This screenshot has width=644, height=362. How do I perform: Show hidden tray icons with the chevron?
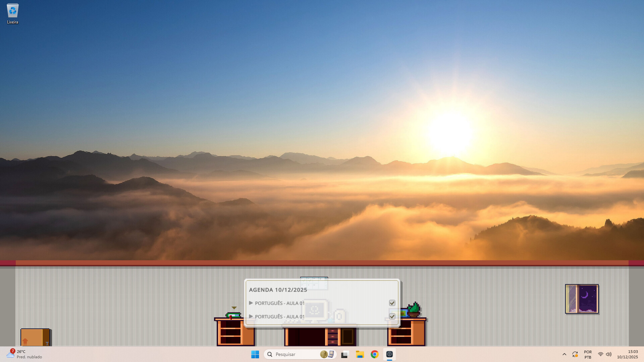pyautogui.click(x=565, y=354)
